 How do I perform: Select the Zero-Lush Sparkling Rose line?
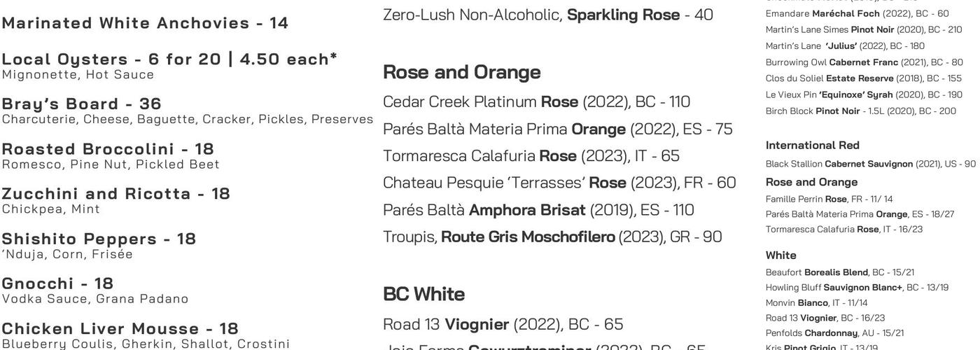coord(547,15)
